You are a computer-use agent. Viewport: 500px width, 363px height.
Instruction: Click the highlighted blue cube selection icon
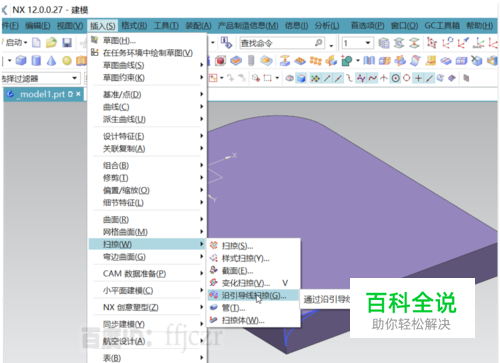point(301,78)
